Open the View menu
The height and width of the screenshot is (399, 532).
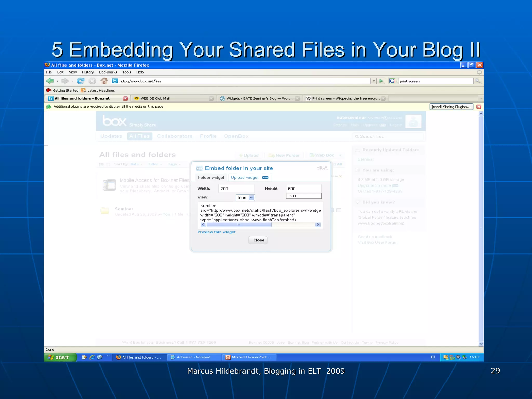(73, 72)
